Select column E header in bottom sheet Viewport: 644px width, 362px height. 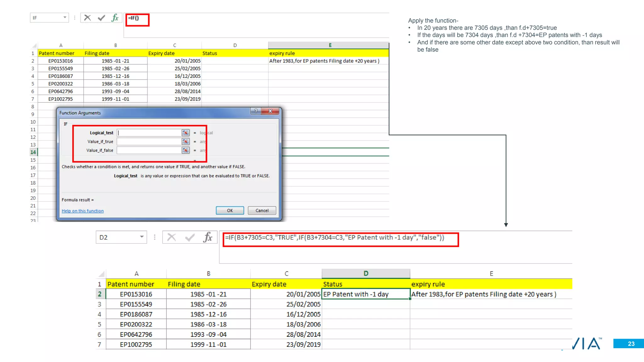491,274
